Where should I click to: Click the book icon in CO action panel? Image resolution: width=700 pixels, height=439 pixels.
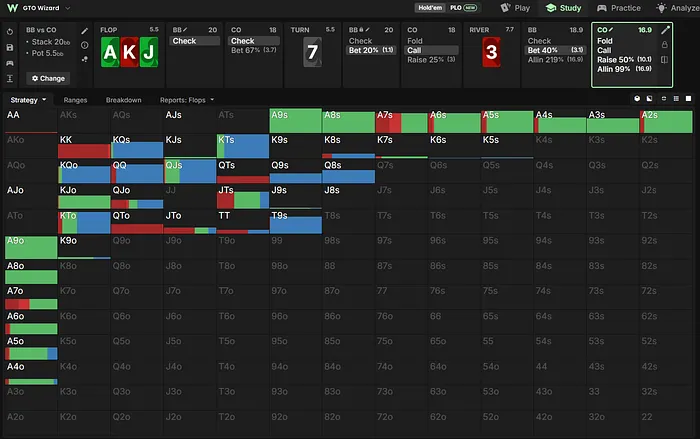point(664,60)
